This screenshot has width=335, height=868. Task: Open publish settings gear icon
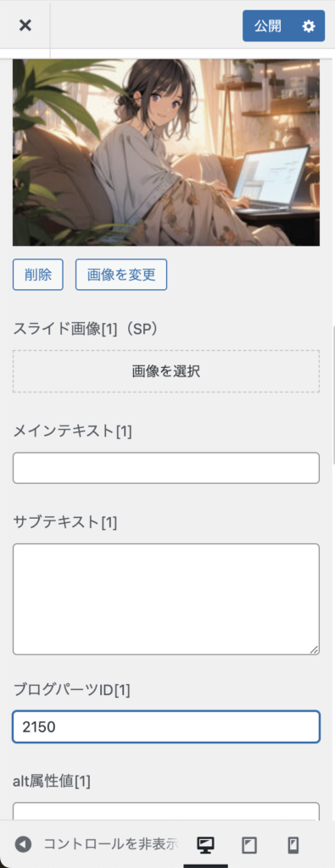coord(309,26)
